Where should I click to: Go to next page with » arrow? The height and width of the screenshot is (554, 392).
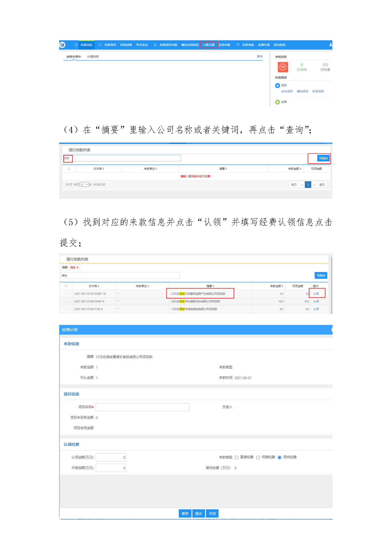pyautogui.click(x=314, y=185)
